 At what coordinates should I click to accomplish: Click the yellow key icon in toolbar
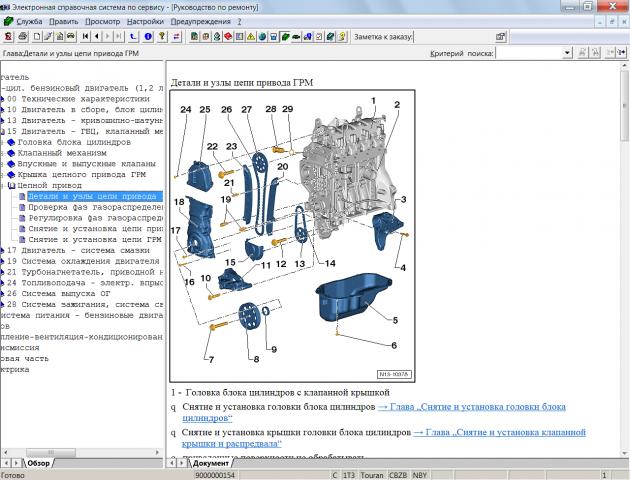pos(162,37)
